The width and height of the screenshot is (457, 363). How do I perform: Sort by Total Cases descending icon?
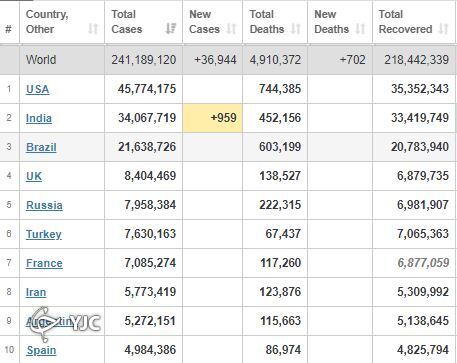coord(171,29)
